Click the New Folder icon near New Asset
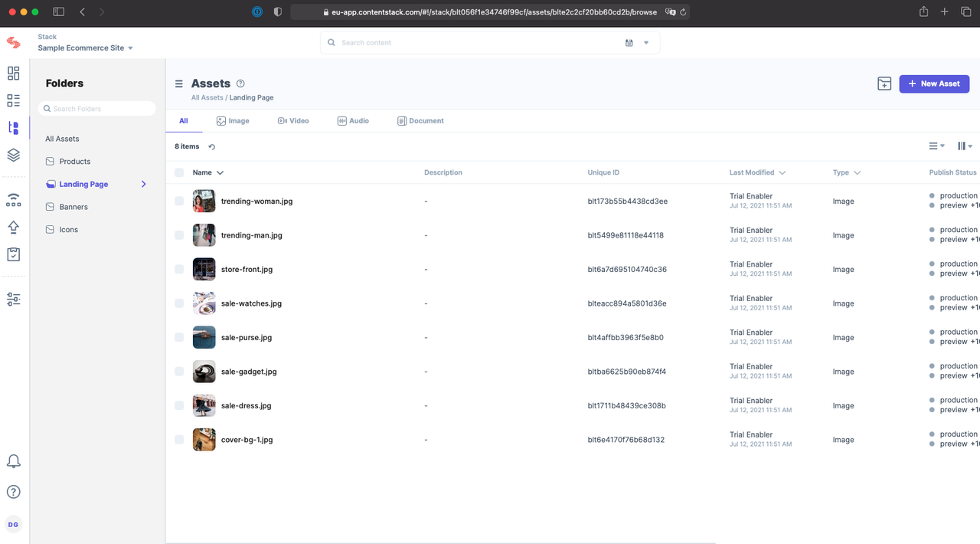The height and width of the screenshot is (544, 980). pyautogui.click(x=884, y=83)
